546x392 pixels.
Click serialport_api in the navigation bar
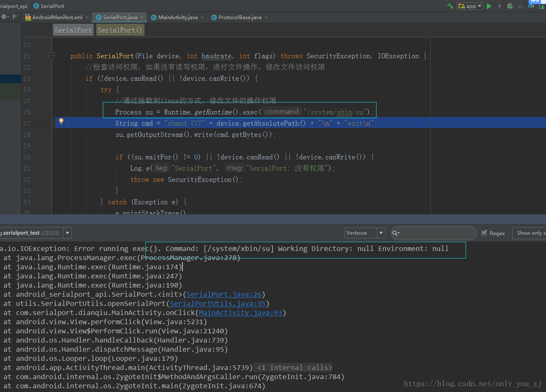[14, 6]
